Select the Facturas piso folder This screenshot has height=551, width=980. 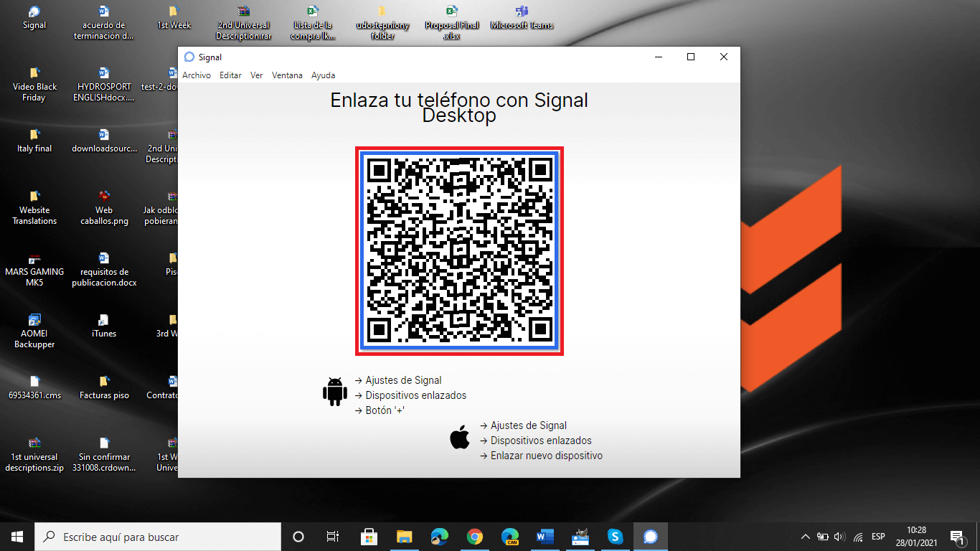tap(104, 387)
